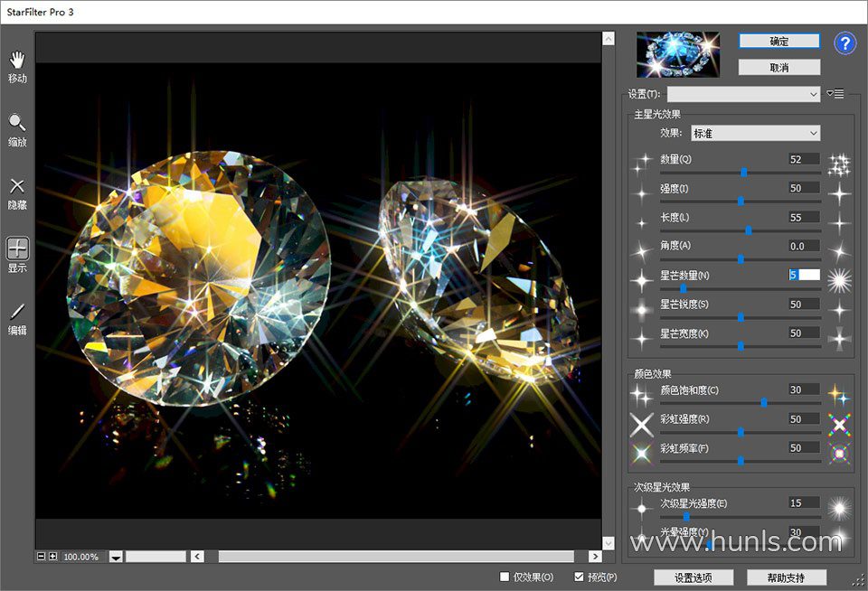Click the 100.00% zoom field
Image resolution: width=868 pixels, height=591 pixels.
83,557
